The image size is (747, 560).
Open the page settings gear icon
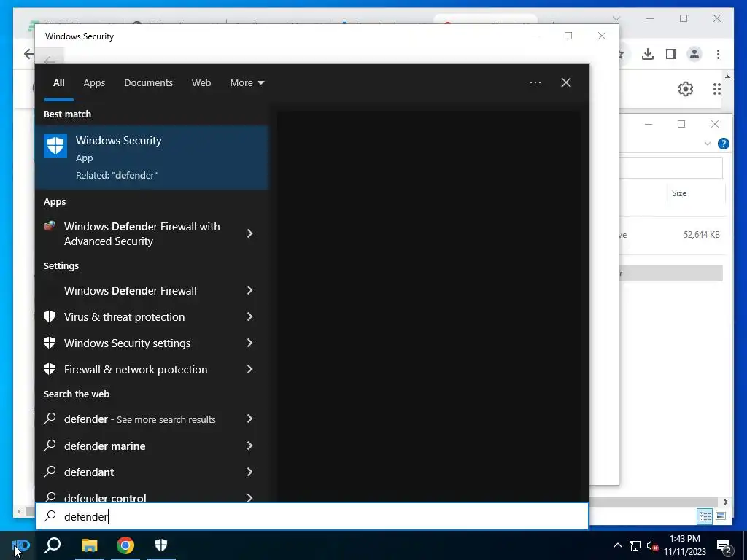click(x=686, y=88)
